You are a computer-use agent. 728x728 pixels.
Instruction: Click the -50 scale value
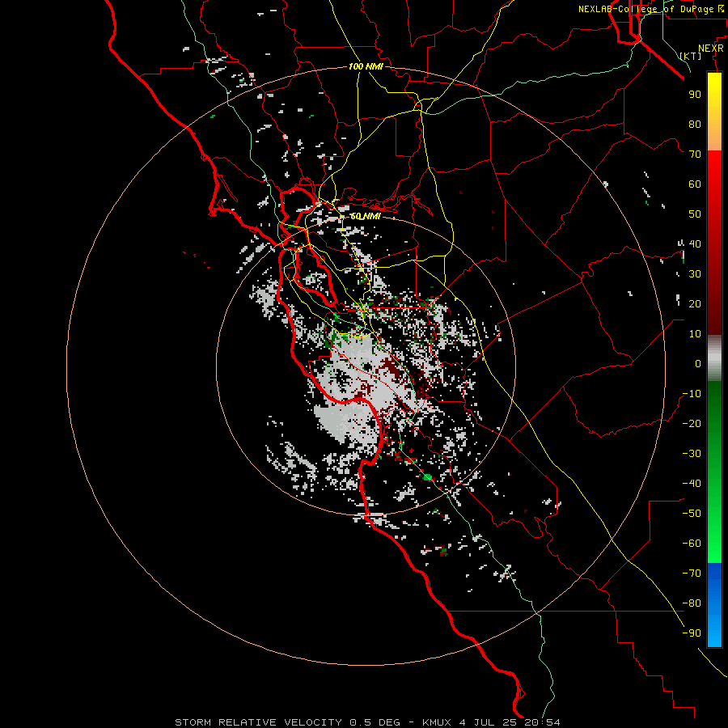pyautogui.click(x=692, y=514)
